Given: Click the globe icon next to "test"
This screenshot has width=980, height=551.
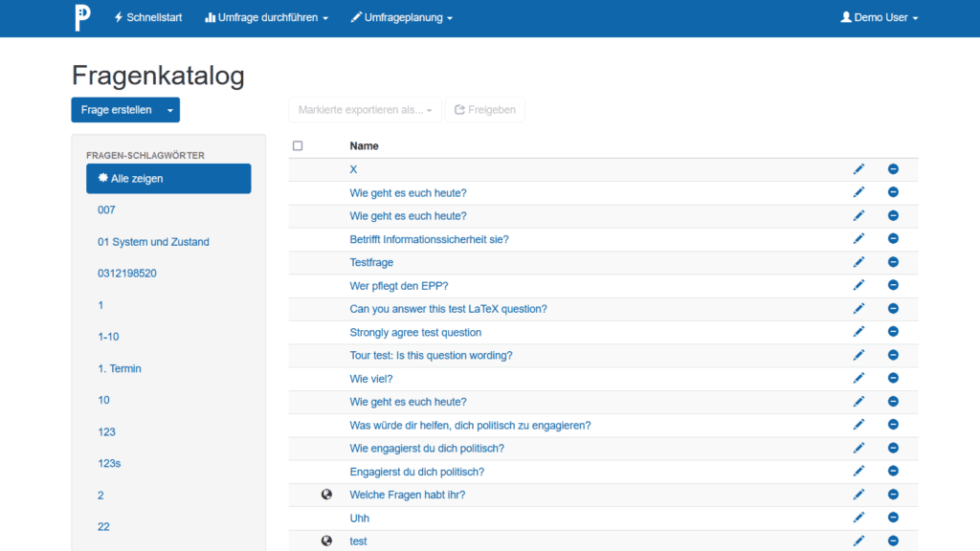Looking at the screenshot, I should [x=327, y=540].
